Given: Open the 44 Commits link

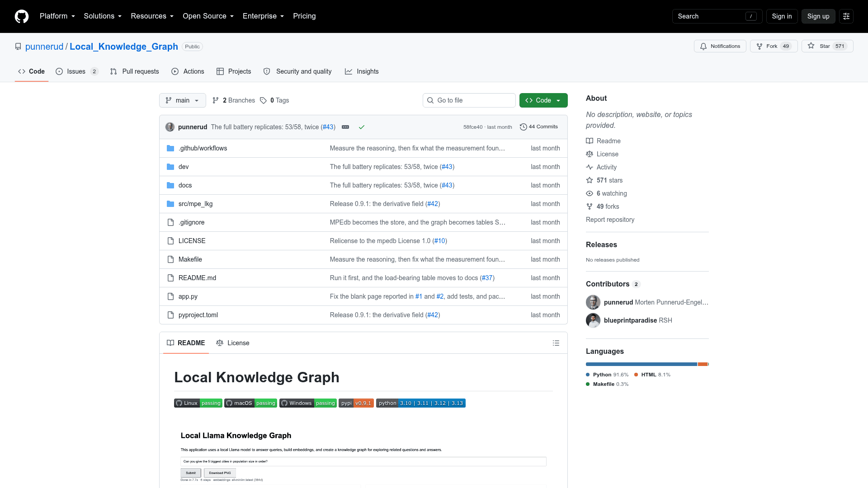Looking at the screenshot, I should pyautogui.click(x=539, y=127).
